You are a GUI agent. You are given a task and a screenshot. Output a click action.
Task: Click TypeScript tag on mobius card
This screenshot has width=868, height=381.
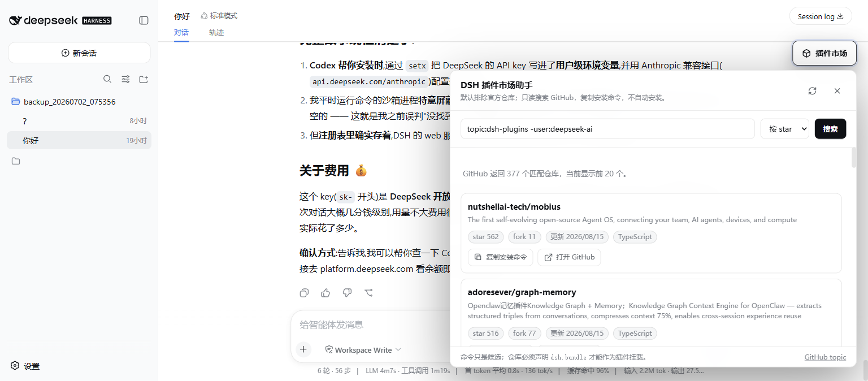pyautogui.click(x=635, y=237)
